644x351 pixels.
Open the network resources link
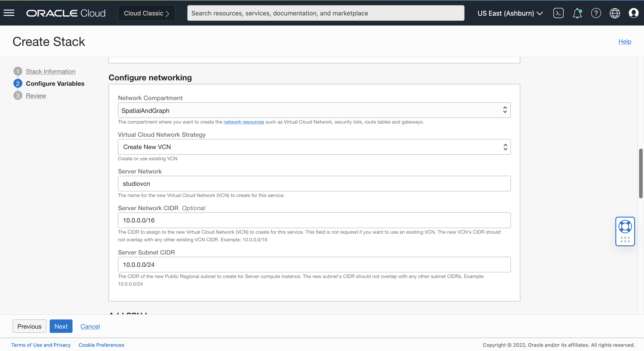click(243, 122)
